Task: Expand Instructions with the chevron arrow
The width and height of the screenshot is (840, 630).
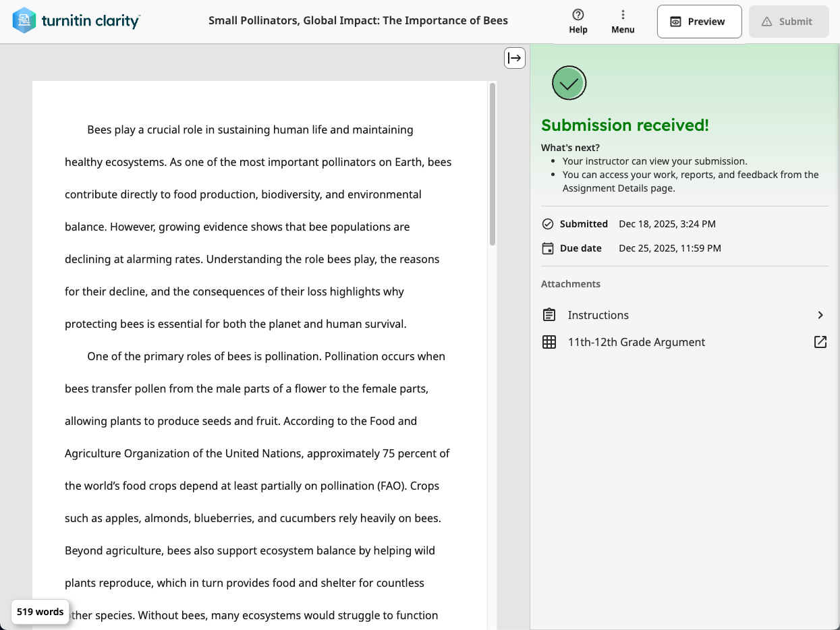Action: tap(820, 315)
